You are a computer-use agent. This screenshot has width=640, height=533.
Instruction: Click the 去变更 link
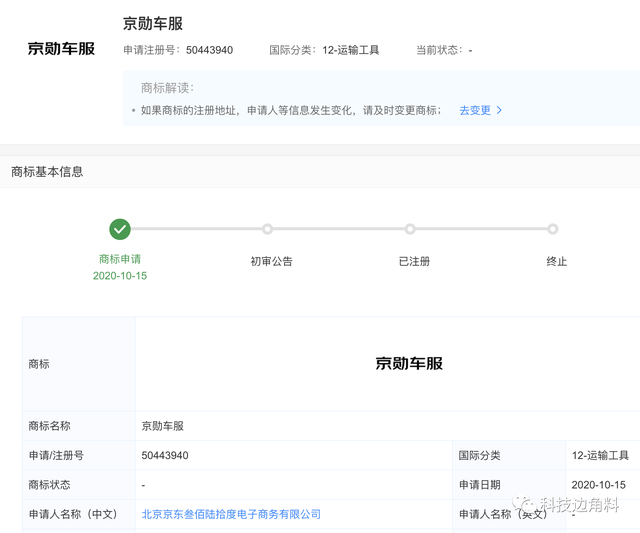click(x=475, y=110)
